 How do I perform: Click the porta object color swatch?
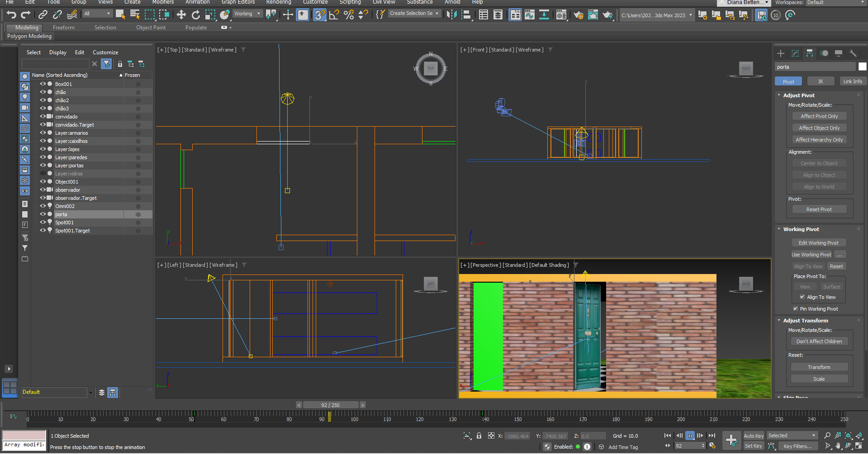[x=862, y=67]
